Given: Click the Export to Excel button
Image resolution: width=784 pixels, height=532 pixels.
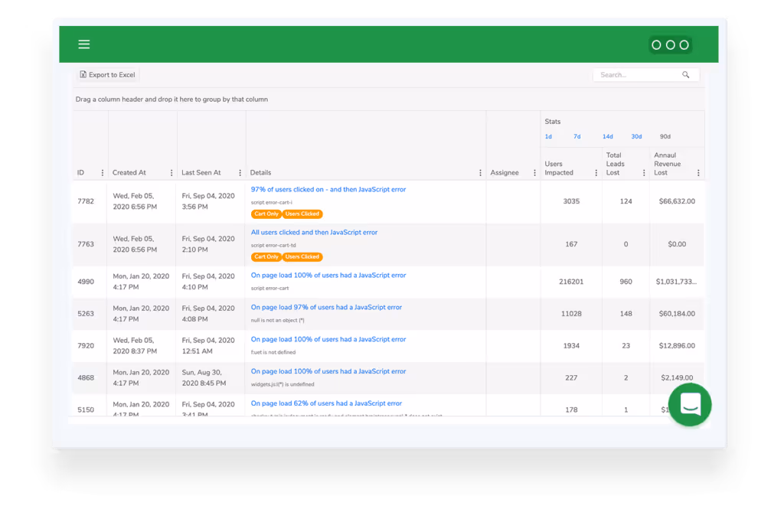Looking at the screenshot, I should [106, 74].
